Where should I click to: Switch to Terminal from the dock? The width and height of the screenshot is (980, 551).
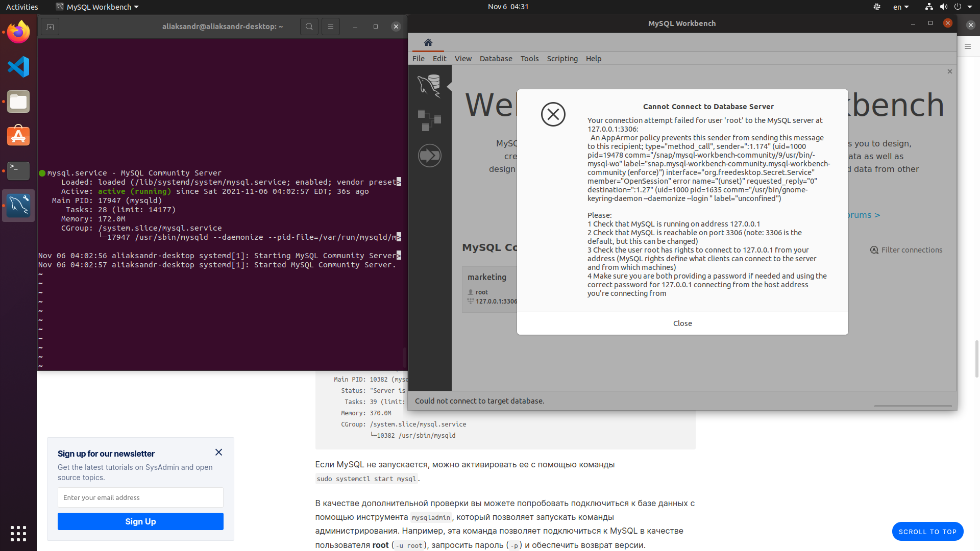18,171
